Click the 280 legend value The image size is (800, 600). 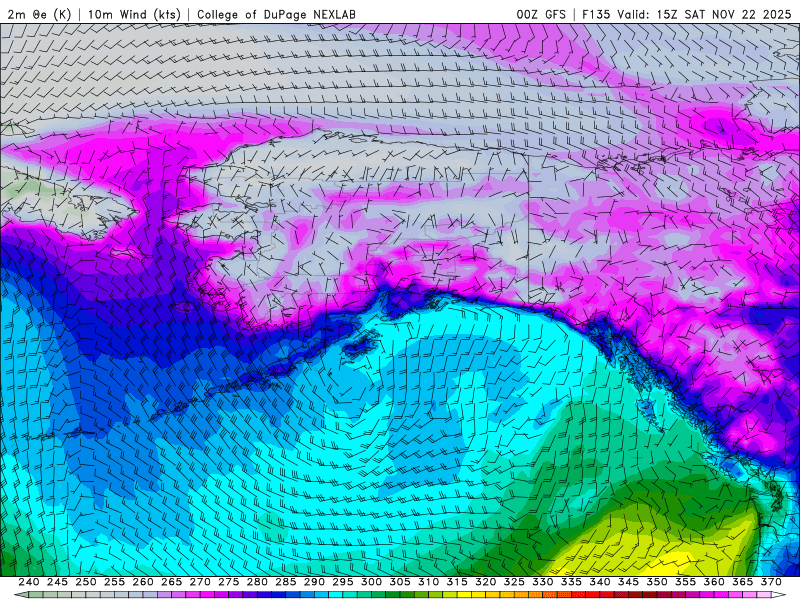257,582
